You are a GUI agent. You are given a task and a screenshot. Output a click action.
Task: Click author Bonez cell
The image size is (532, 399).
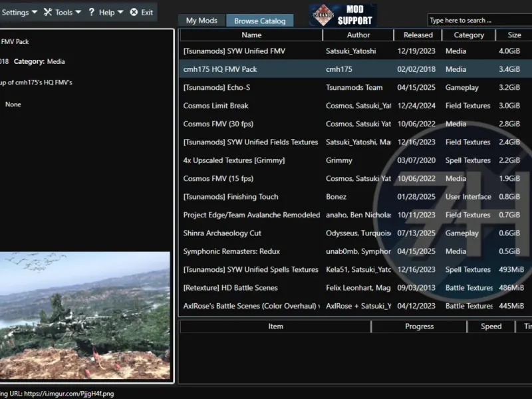click(336, 197)
